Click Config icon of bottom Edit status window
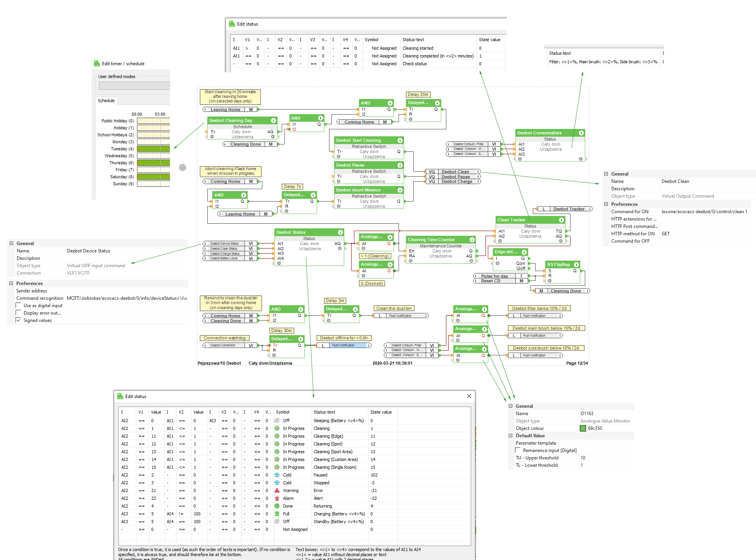Viewport: 756px width, 560px height. pyautogui.click(x=120, y=396)
